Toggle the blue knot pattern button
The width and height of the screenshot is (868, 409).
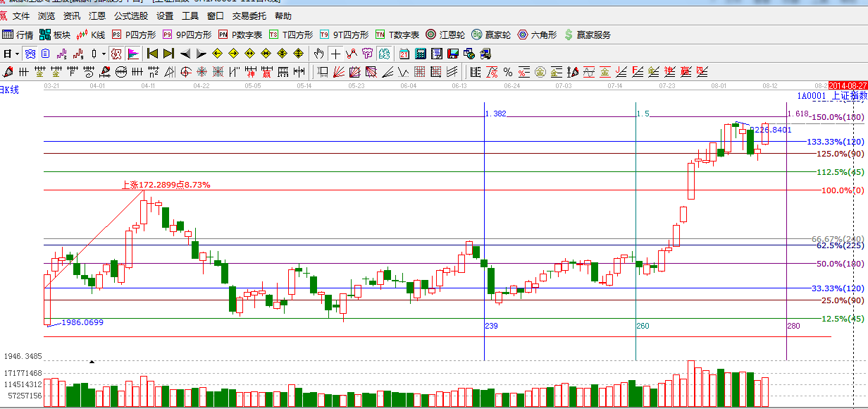point(30,54)
